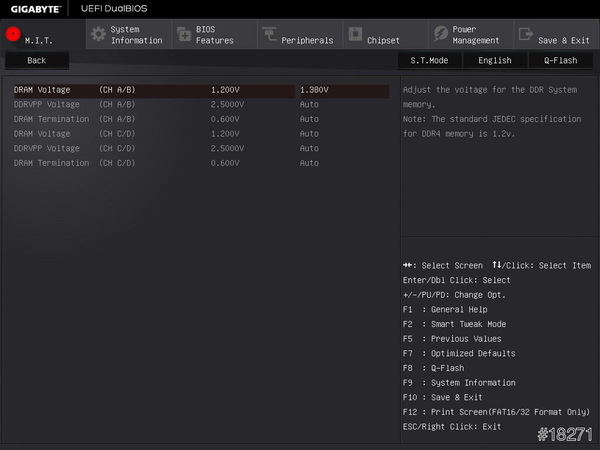Switch to the Peripherals tab
Image resolution: width=600 pixels, height=450 pixels.
[307, 40]
